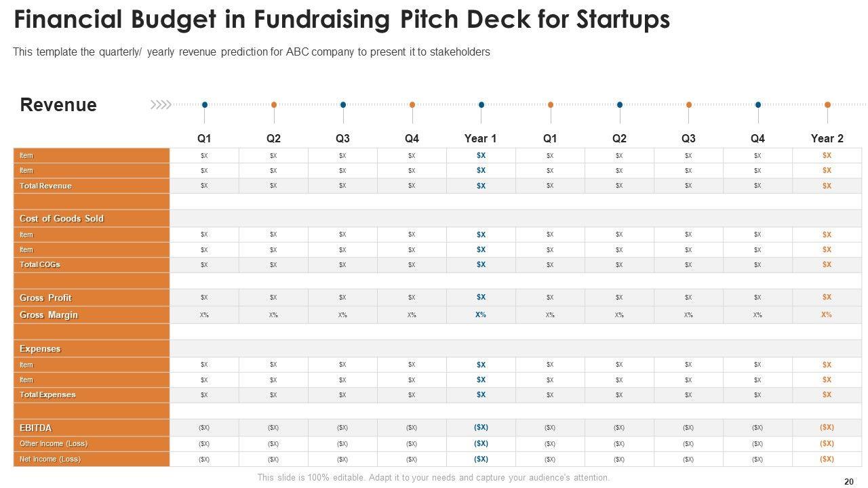Viewport: 868px width, 488px height.
Task: Click the Year 1 Gross Margin X% value
Action: tap(481, 314)
